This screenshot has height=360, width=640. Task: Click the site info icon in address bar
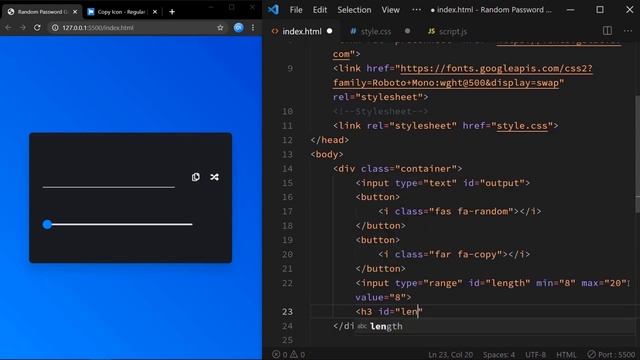(54, 27)
